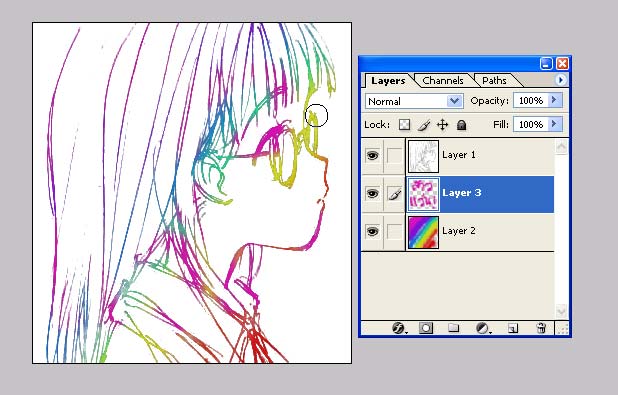Click the Fill value field
This screenshot has height=395, width=618.
click(531, 125)
